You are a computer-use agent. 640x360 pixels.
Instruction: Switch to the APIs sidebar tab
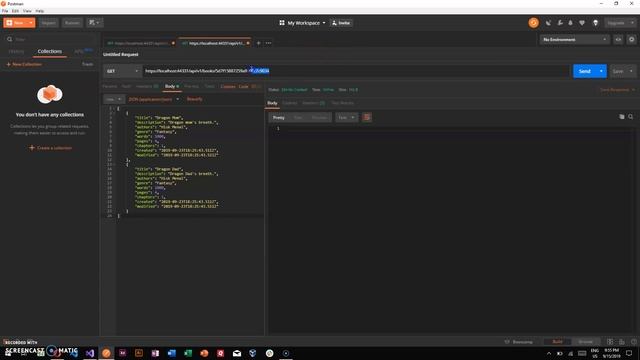click(79, 51)
